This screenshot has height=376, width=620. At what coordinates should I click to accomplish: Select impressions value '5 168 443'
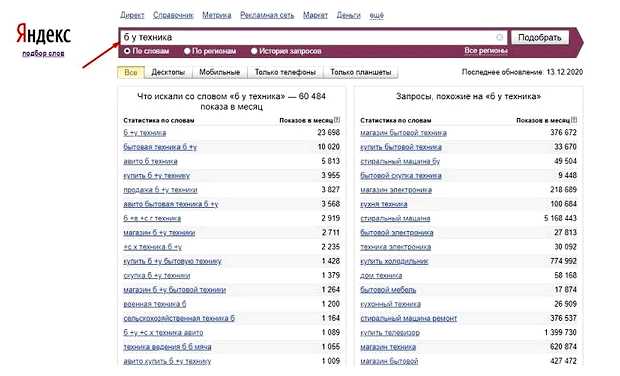(560, 218)
